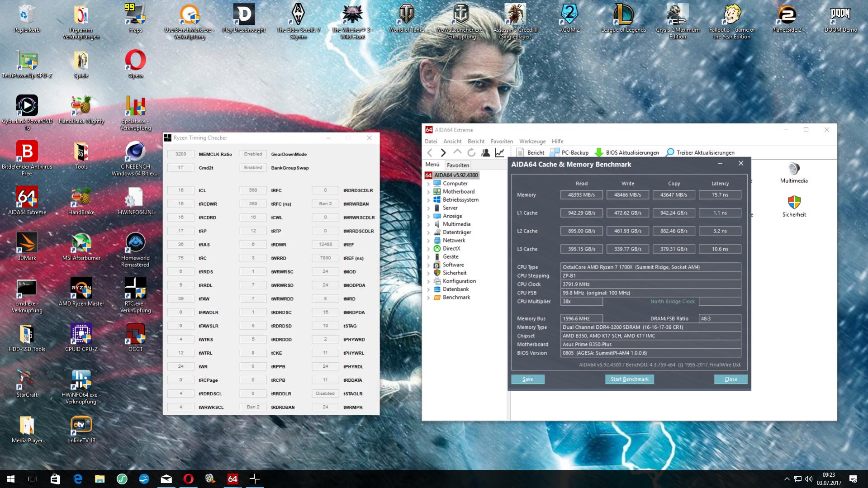Click the back arrow in AIDA64 toolbar

[430, 153]
